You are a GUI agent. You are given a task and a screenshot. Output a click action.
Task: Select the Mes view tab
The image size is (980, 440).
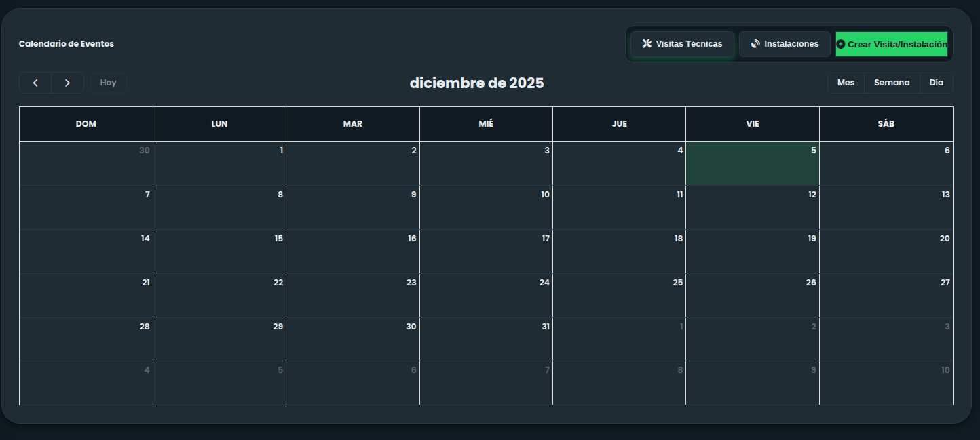point(846,82)
